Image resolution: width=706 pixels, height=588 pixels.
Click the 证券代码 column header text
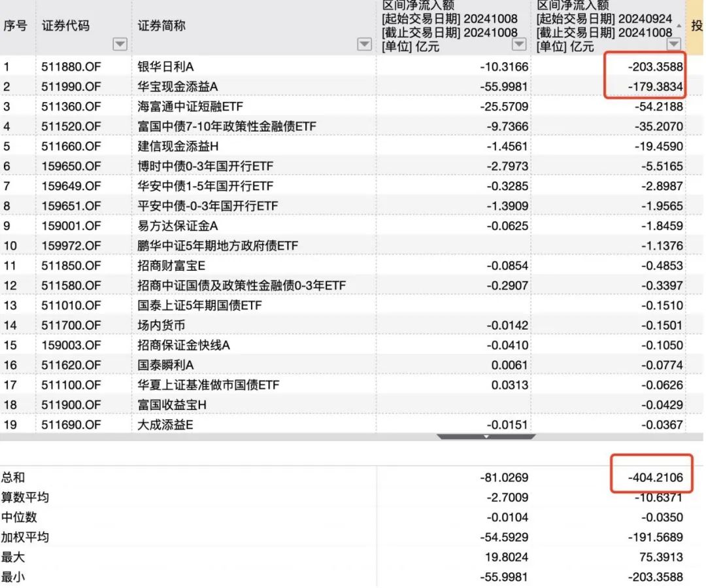[x=66, y=26]
